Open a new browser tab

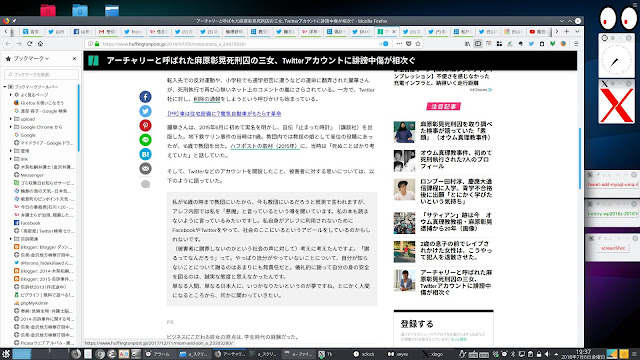567,31
